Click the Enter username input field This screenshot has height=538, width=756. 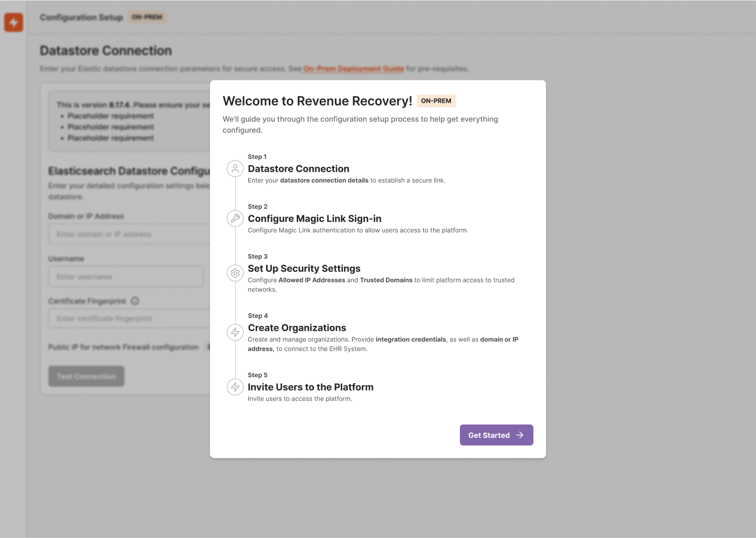click(126, 277)
